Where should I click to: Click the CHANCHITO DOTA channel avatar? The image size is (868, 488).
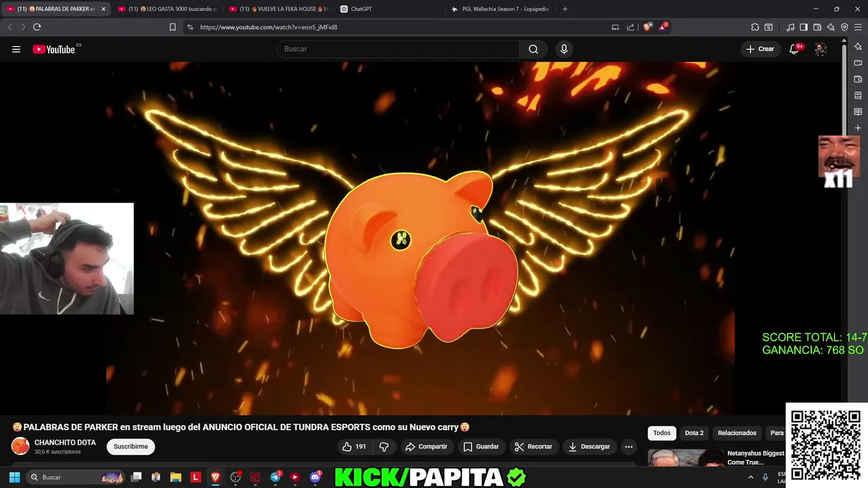tap(20, 446)
